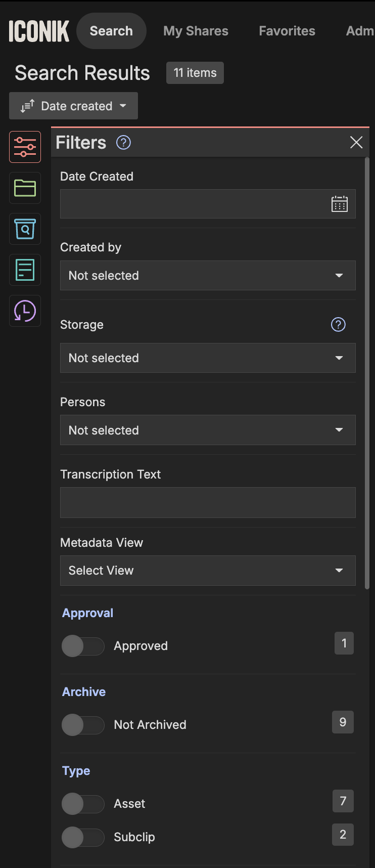Open the Favorites tab
This screenshot has height=868, width=375.
point(287,31)
